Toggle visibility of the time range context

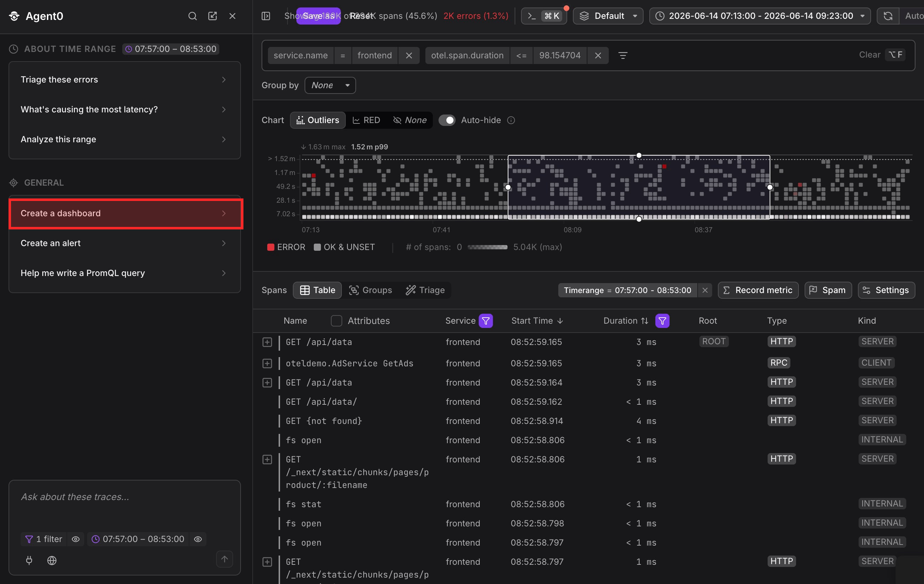[198, 539]
